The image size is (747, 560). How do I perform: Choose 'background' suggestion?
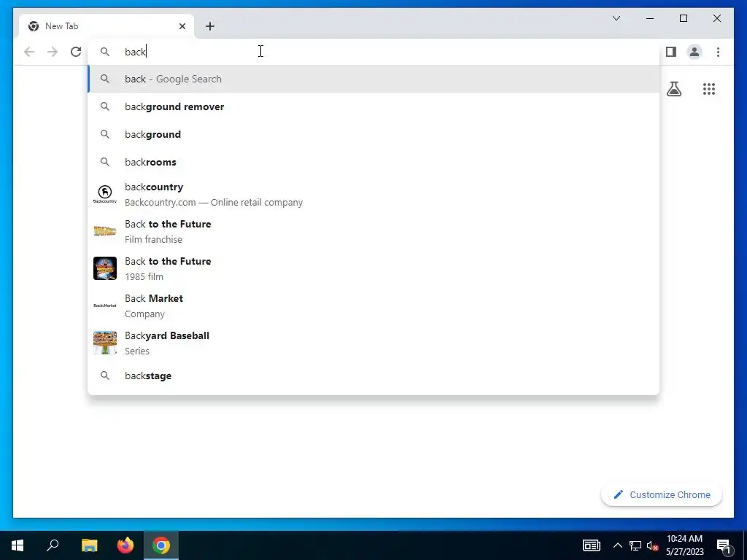pos(373,134)
